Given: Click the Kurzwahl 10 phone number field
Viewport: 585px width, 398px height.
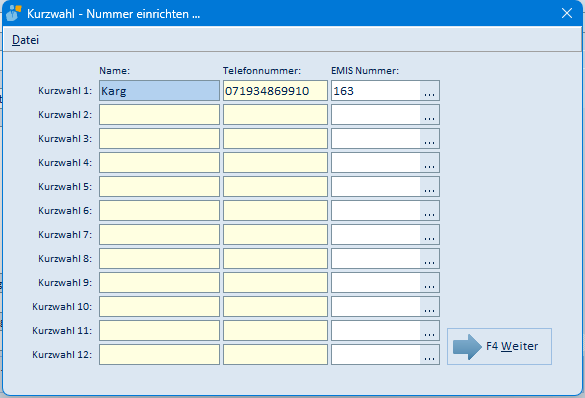Looking at the screenshot, I should (275, 306).
